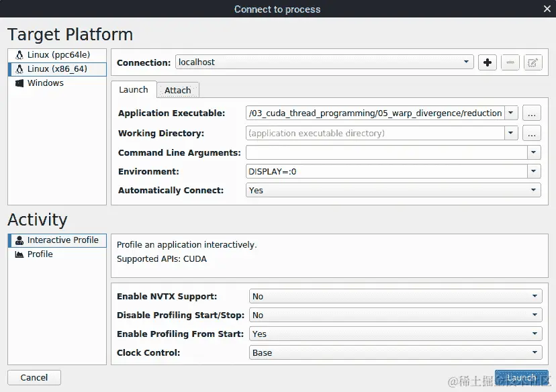Select the Linux (x86_64) platform
The image size is (556, 392).
click(57, 68)
